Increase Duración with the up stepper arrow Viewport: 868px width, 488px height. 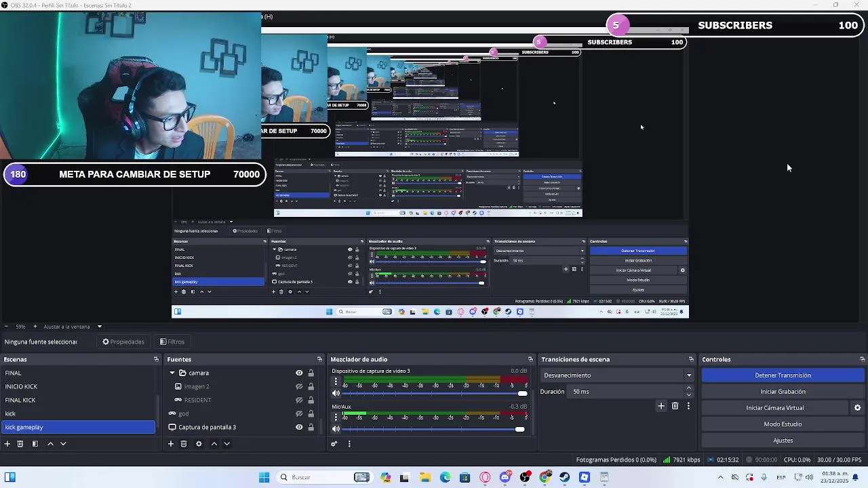(689, 388)
